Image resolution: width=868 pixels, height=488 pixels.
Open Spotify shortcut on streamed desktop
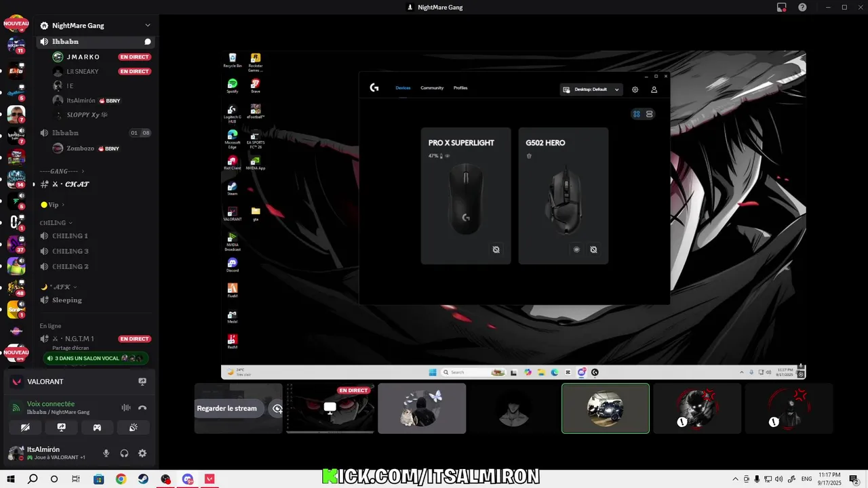233,86
